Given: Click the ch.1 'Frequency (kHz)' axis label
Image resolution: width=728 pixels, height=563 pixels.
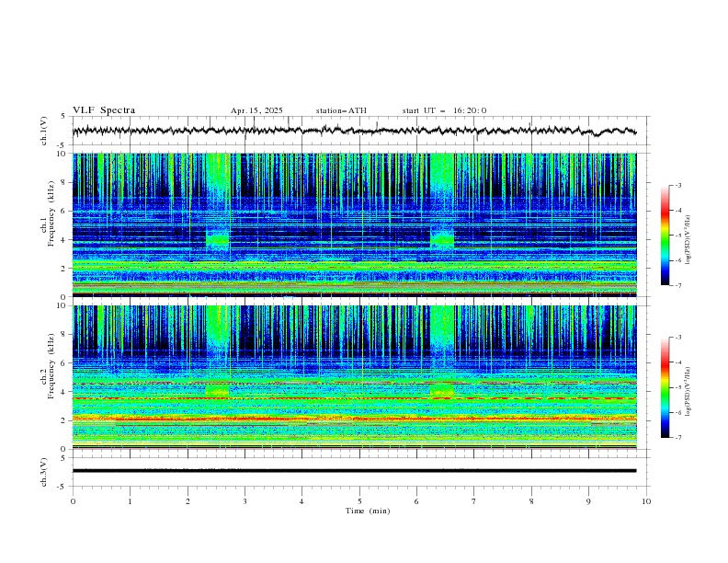Looking at the screenshot, I should (51, 214).
